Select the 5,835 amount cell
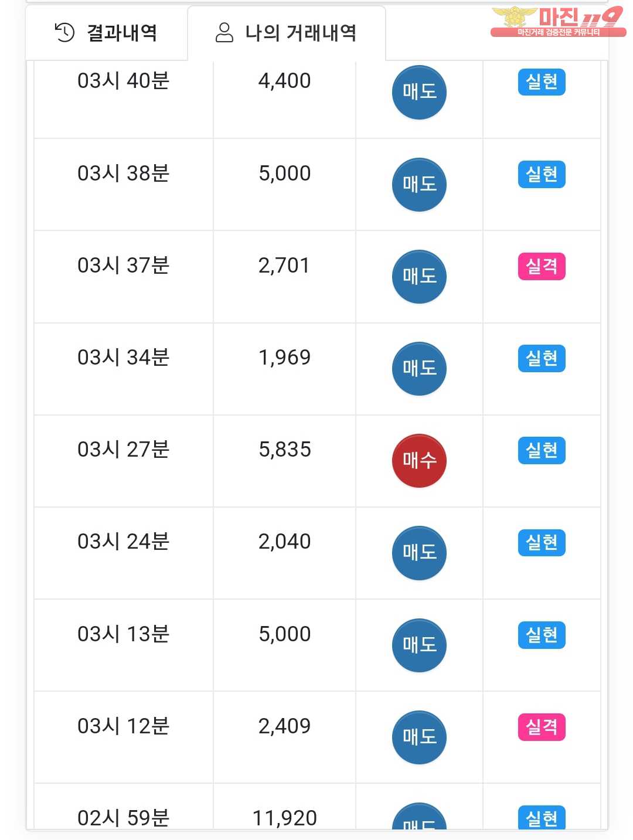Screen dimensions: 633x840 [x=285, y=461]
